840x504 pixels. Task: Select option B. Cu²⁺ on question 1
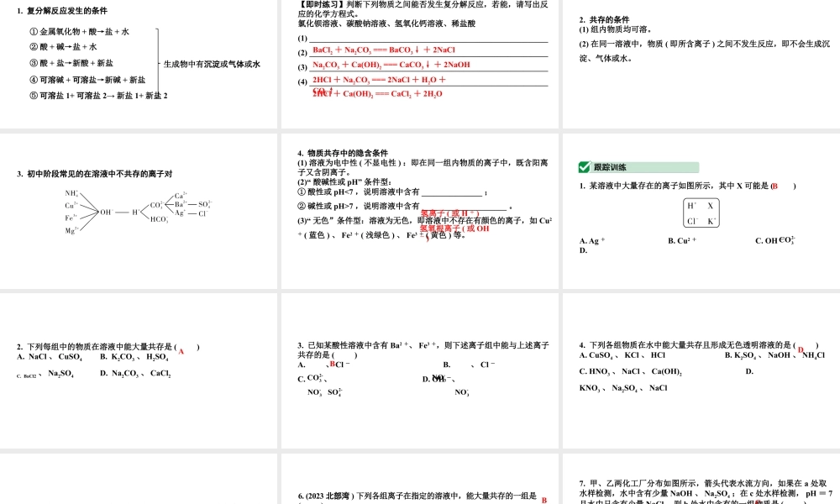680,240
